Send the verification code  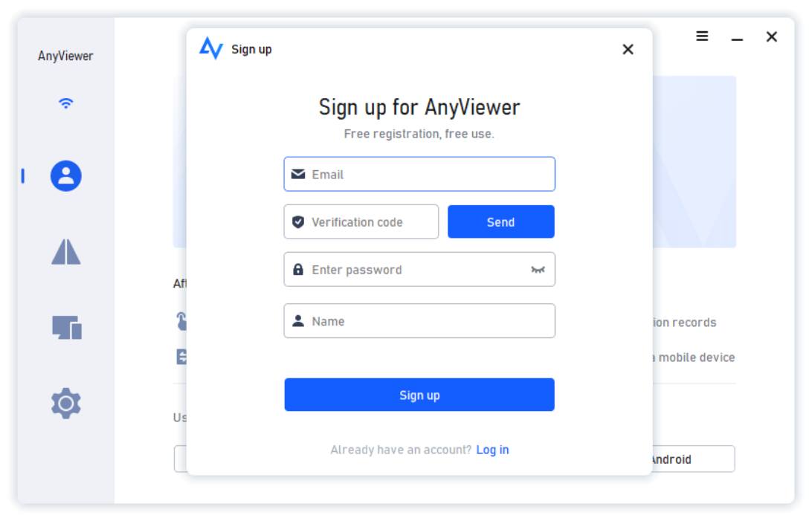(x=500, y=221)
